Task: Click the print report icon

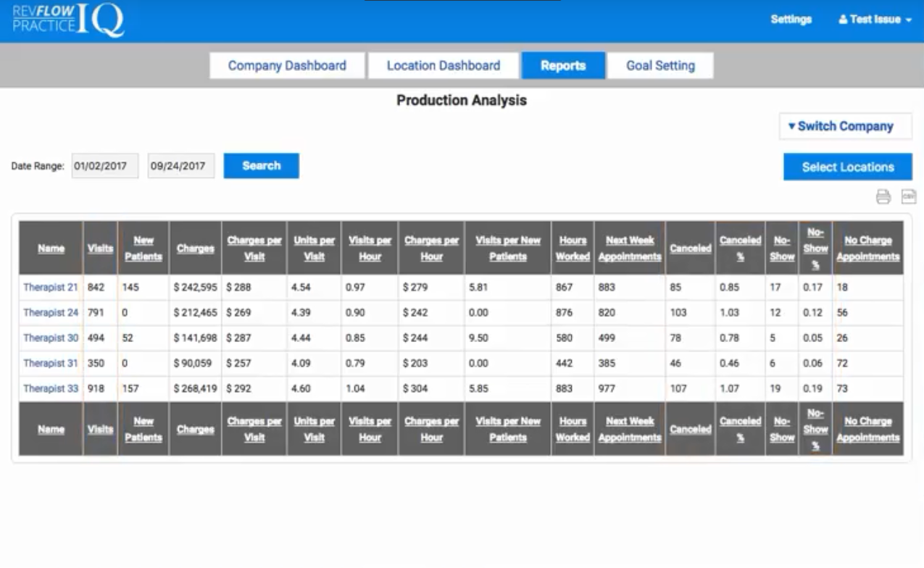Action: coord(883,196)
